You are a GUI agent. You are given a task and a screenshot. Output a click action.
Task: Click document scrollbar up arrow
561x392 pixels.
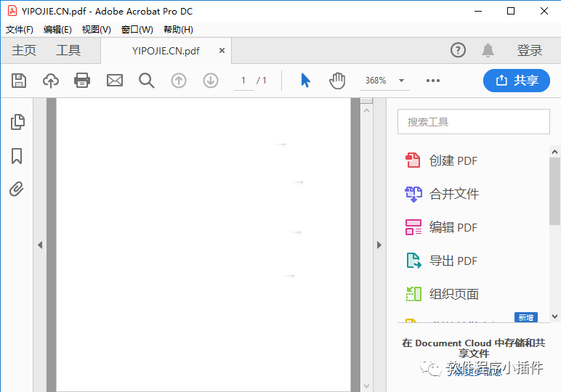(x=366, y=111)
